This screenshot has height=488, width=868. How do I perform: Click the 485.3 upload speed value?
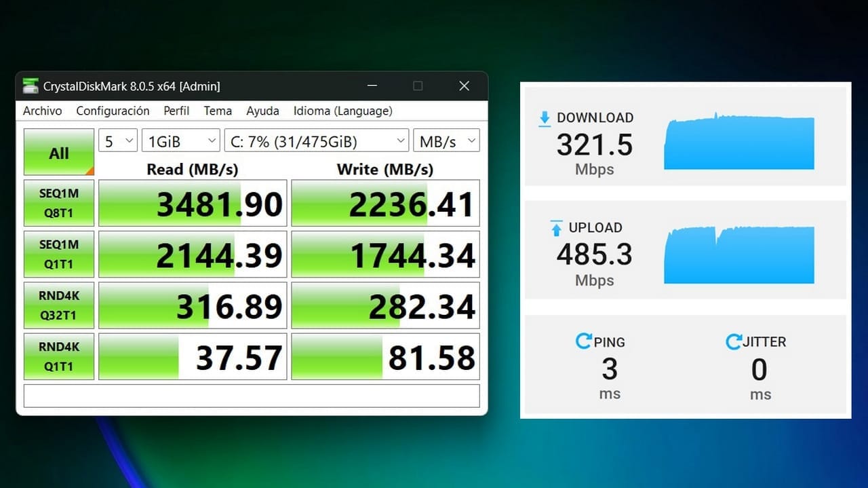595,255
